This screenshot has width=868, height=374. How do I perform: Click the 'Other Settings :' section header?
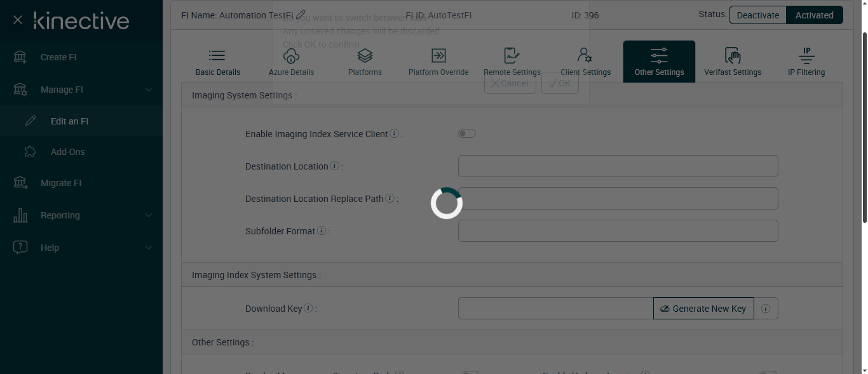pos(222,342)
